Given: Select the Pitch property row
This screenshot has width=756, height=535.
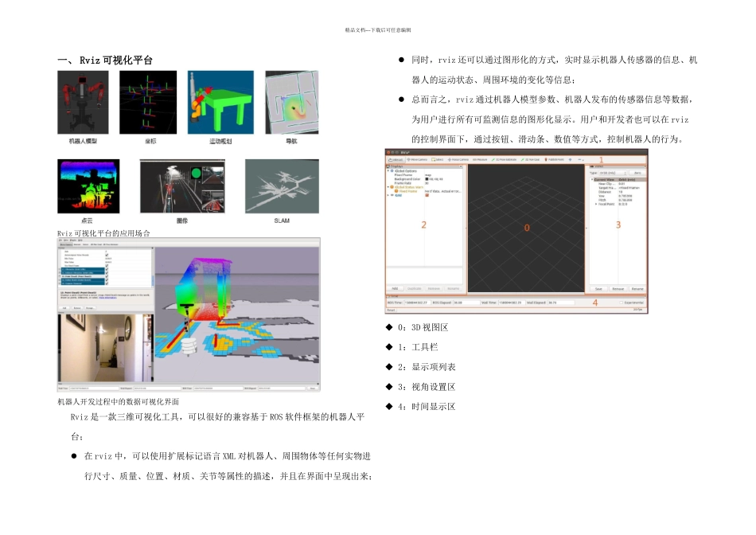Looking at the screenshot, I should tap(619, 200).
